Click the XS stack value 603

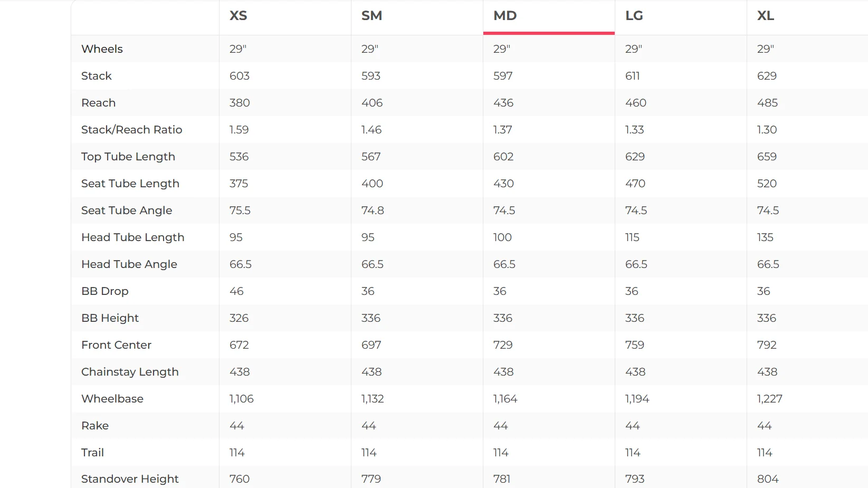tap(240, 76)
